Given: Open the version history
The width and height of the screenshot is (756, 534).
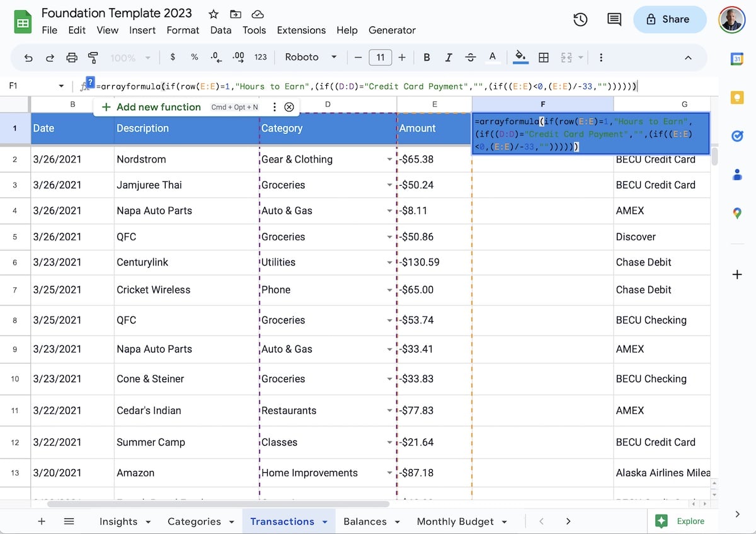Looking at the screenshot, I should [580, 20].
